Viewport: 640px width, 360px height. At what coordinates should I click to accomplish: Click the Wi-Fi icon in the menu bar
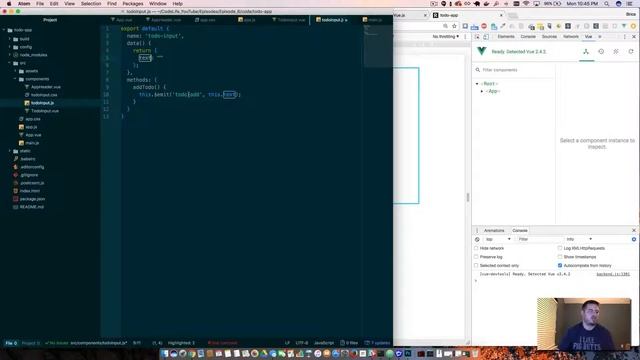[526, 4]
